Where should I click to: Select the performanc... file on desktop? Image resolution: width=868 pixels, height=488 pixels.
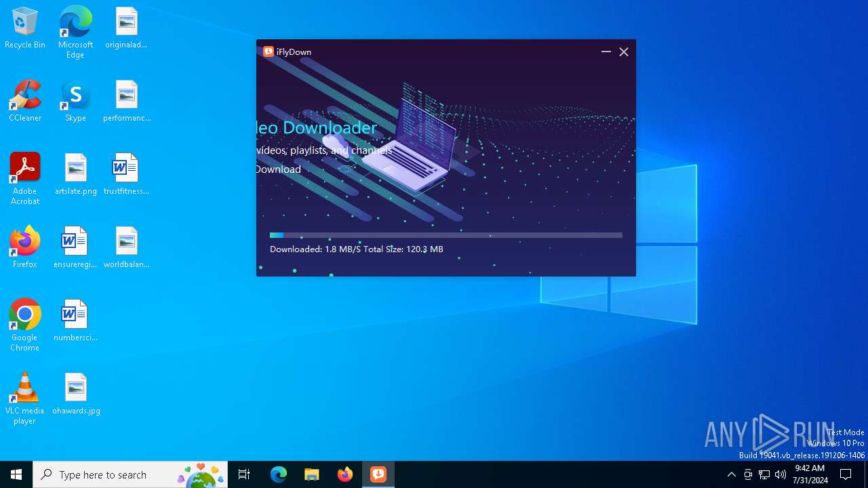click(127, 102)
